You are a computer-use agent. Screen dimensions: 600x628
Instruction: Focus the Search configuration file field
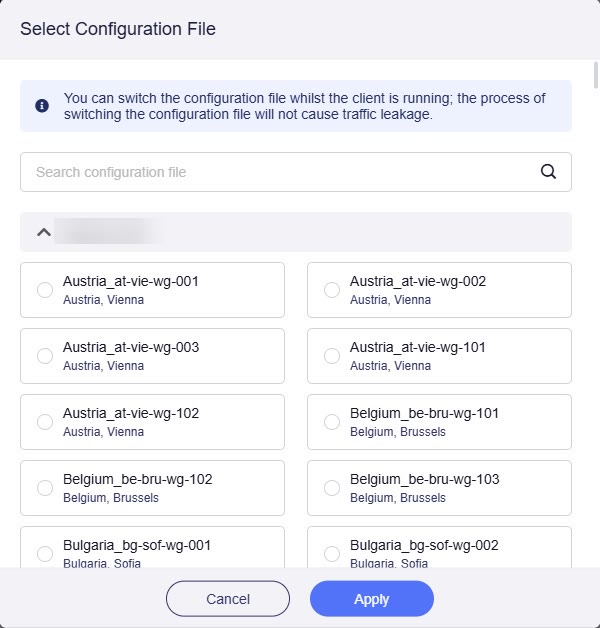pyautogui.click(x=296, y=172)
